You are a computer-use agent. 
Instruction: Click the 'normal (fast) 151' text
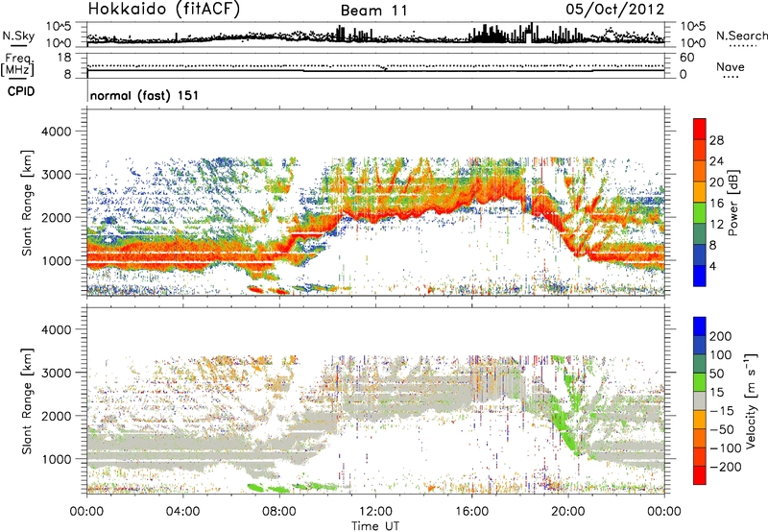coord(145,95)
